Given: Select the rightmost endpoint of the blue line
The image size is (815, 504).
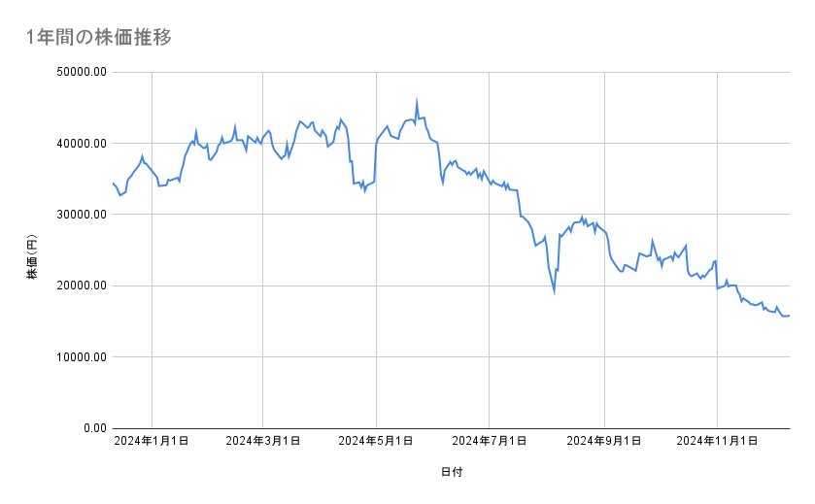Looking at the screenshot, I should pos(789,315).
